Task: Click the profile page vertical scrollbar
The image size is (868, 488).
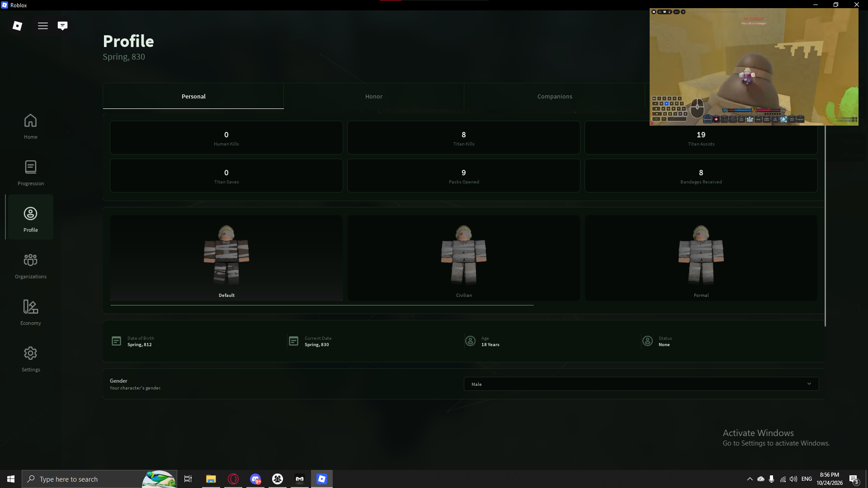Action: tap(825, 226)
